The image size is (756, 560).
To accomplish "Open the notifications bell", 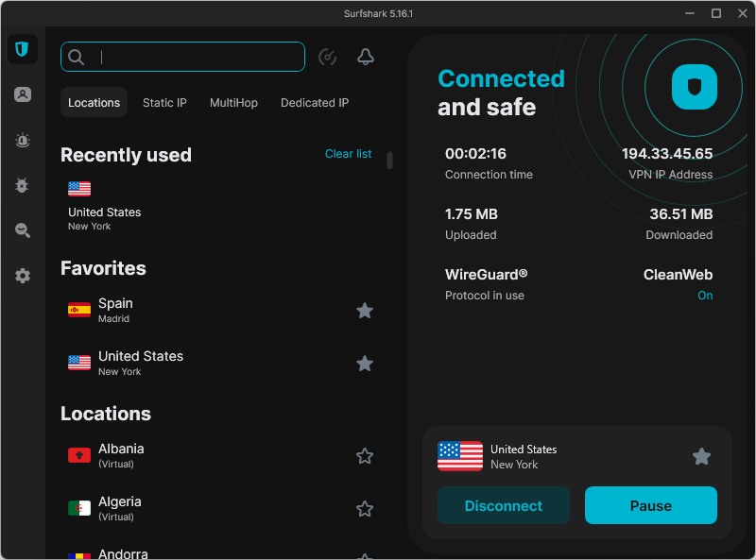I will click(366, 57).
